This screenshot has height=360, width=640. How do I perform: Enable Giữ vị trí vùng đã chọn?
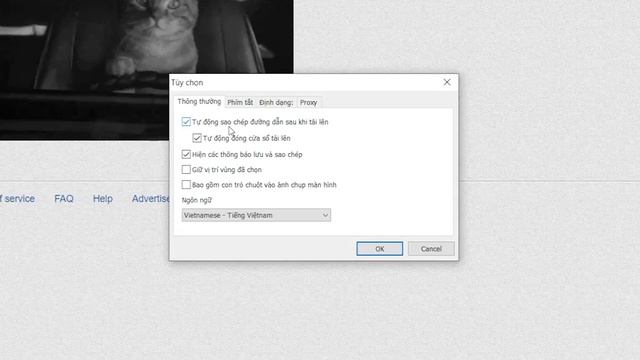pyautogui.click(x=186, y=169)
